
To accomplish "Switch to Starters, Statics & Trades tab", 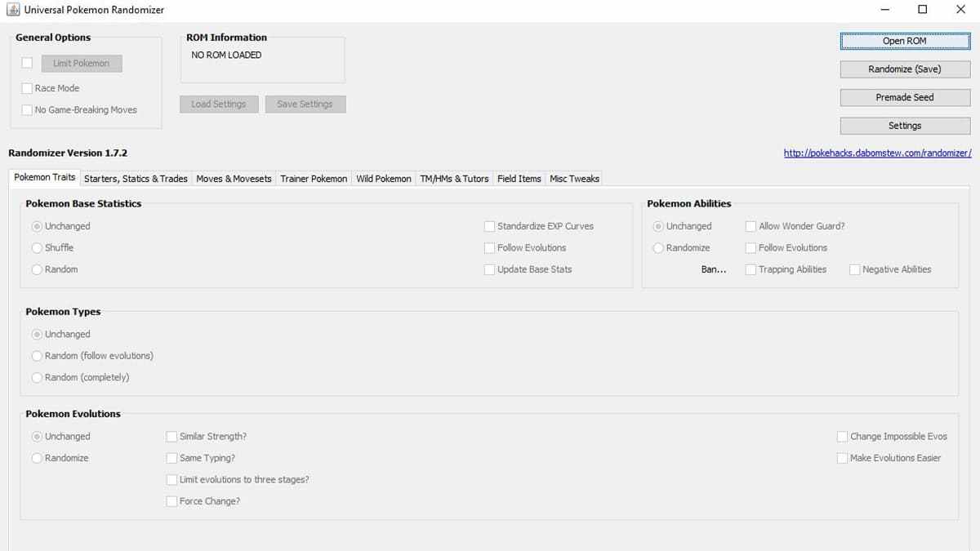I will pos(136,179).
